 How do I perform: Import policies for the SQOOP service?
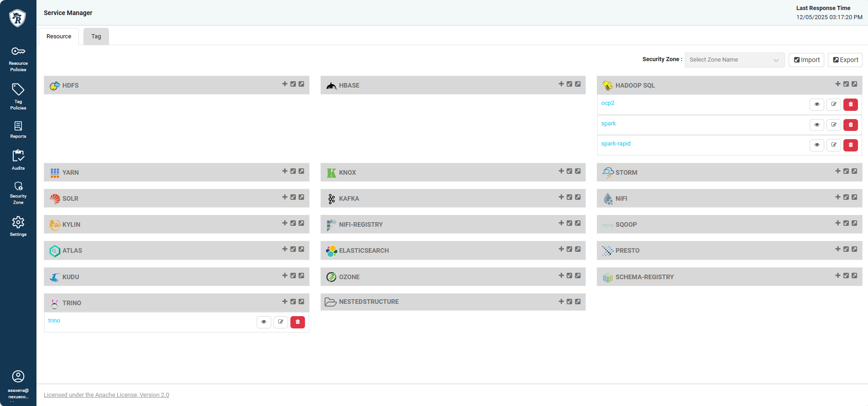tap(846, 223)
